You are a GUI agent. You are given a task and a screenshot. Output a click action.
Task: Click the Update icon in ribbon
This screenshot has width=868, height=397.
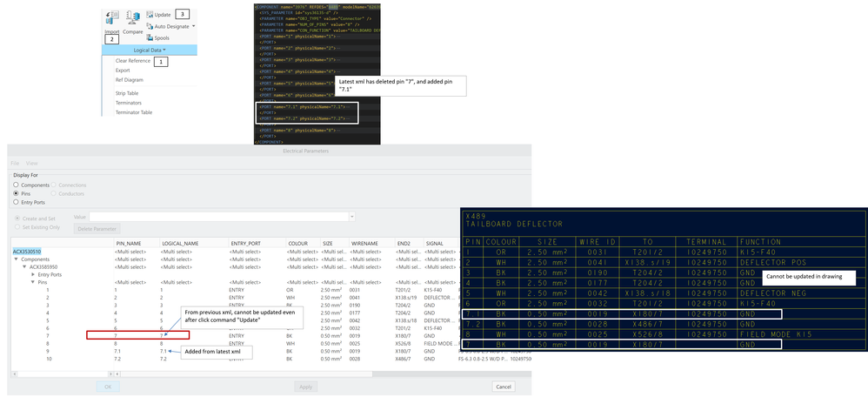(150, 15)
